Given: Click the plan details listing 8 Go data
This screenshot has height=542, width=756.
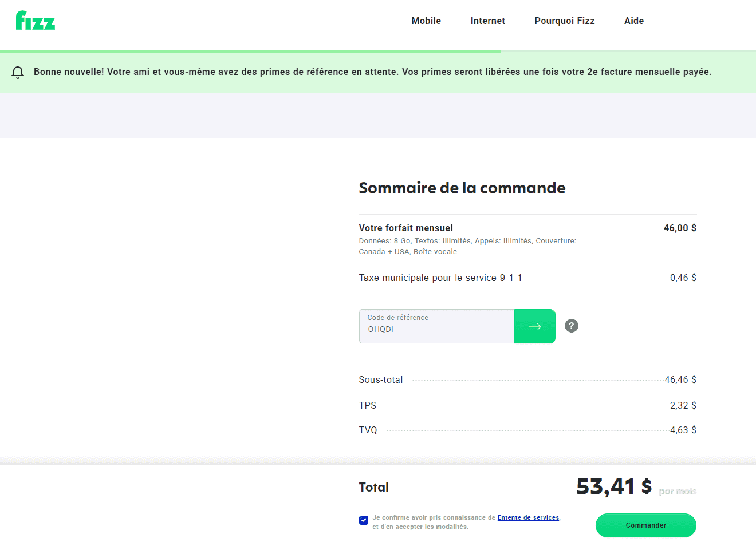Looking at the screenshot, I should [x=467, y=246].
